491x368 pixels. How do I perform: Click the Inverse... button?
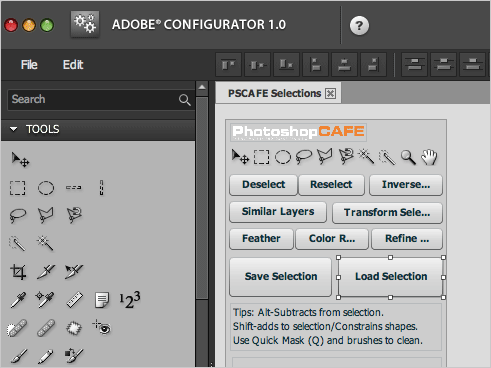click(x=406, y=185)
